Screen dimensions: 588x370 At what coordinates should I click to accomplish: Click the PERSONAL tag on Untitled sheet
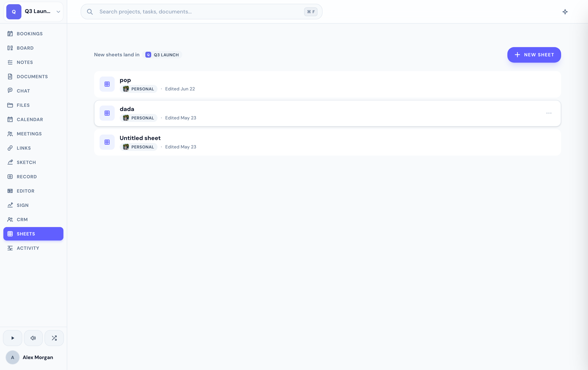click(x=138, y=147)
